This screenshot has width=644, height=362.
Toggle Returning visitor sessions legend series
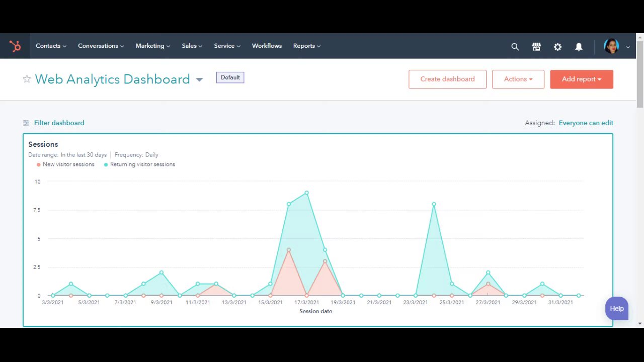tap(139, 164)
